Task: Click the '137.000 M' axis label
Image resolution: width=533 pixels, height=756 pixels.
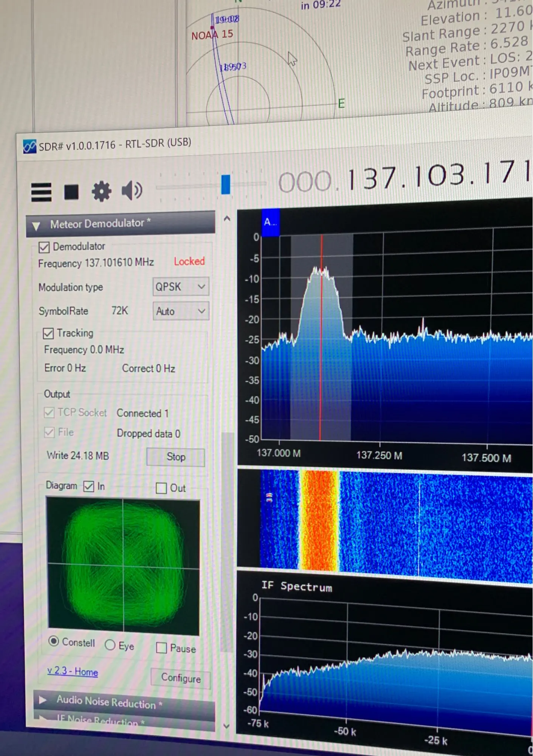Action: [279, 453]
